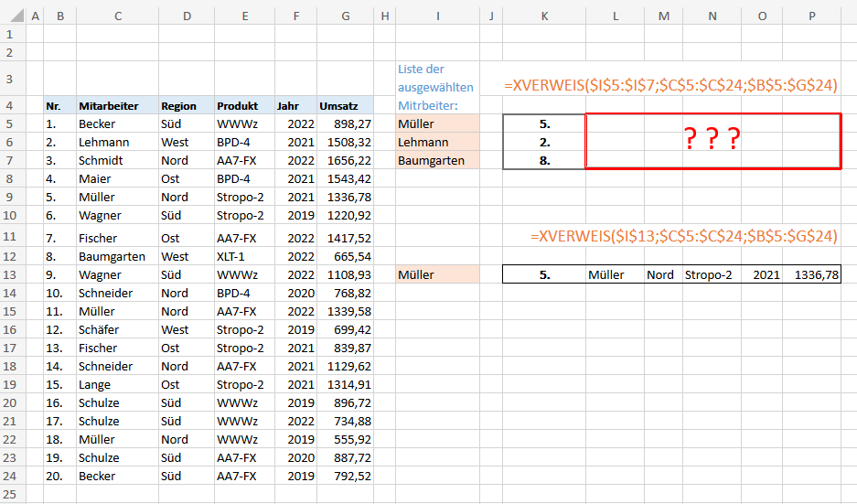Select 'Lehmann' in the selected employees list

[438, 142]
